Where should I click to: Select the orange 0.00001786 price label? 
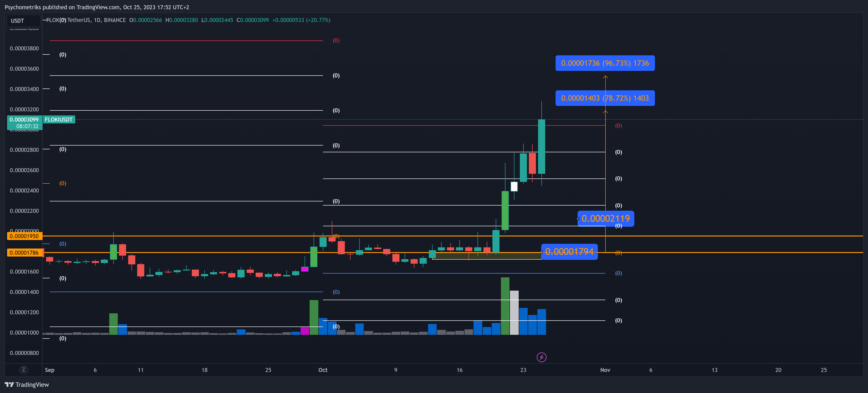pos(24,253)
